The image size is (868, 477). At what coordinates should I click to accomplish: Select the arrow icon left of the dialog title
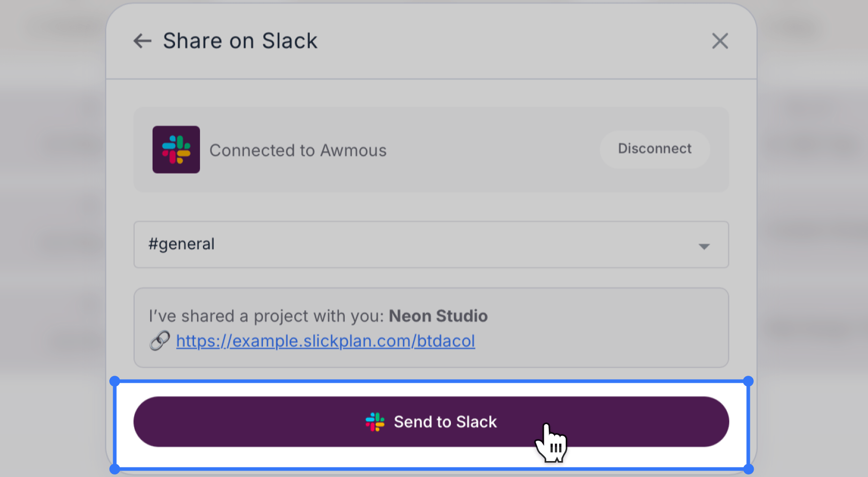point(143,41)
